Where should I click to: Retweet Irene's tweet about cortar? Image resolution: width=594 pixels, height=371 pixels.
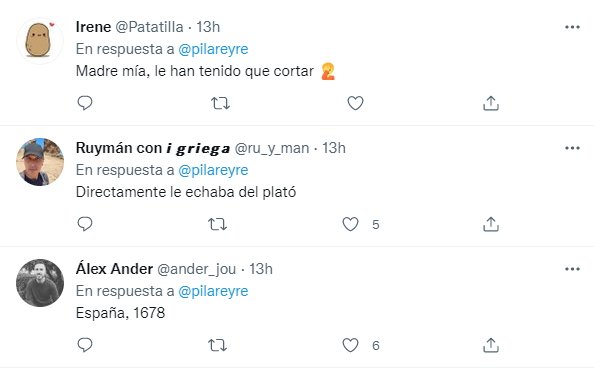(220, 103)
